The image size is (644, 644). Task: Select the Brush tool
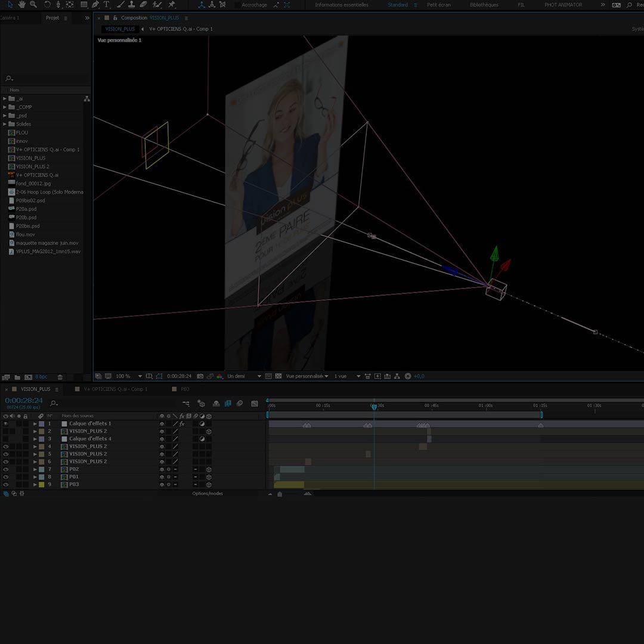(x=120, y=5)
